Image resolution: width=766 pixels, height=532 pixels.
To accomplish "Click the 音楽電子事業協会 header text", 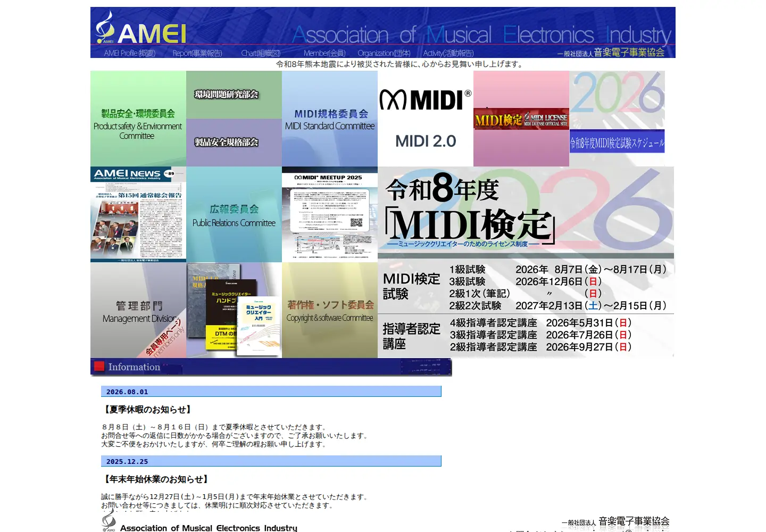I will (x=611, y=52).
